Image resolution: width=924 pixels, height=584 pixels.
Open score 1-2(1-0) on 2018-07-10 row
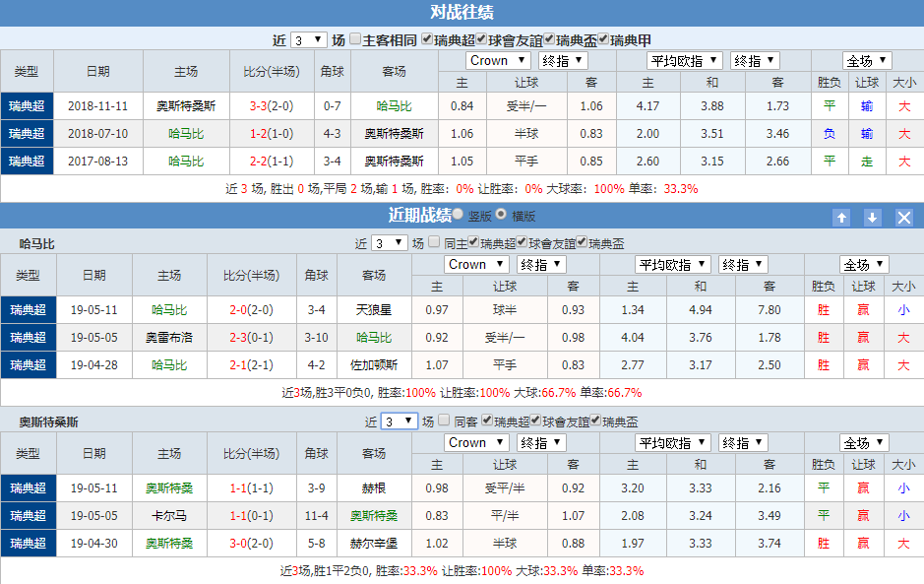pos(272,134)
